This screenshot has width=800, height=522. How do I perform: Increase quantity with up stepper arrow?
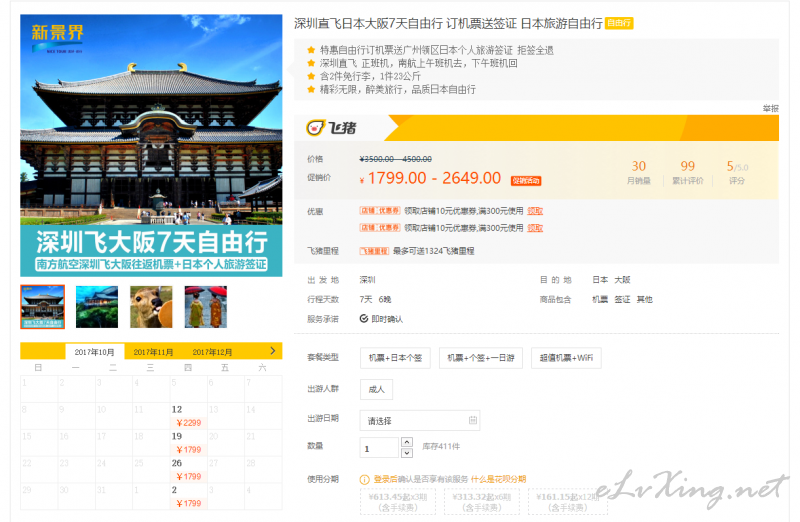[407, 442]
